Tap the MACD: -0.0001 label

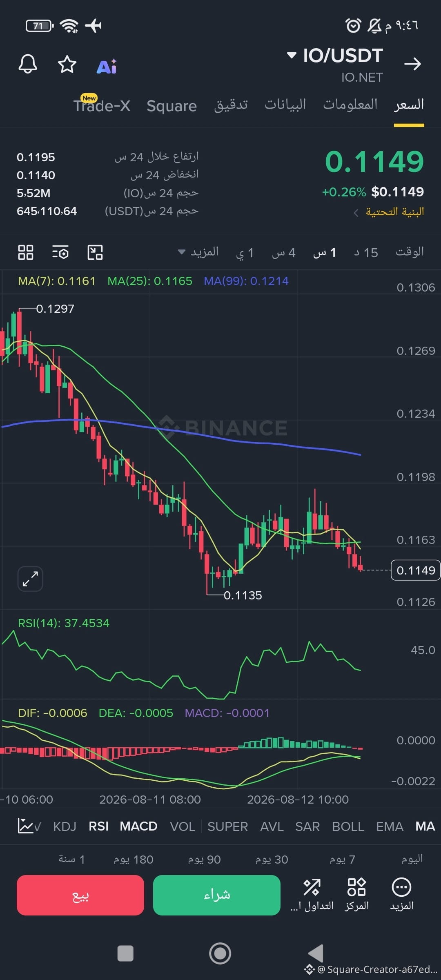[227, 713]
